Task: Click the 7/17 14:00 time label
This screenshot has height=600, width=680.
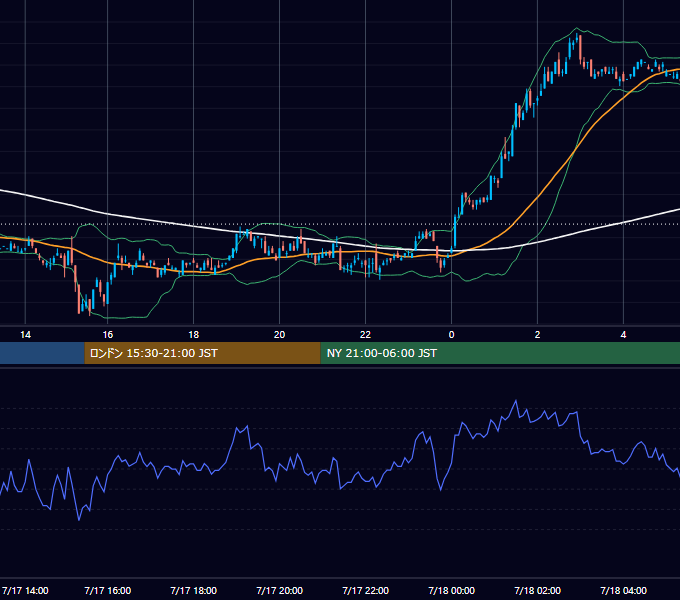Action: [x=25, y=591]
